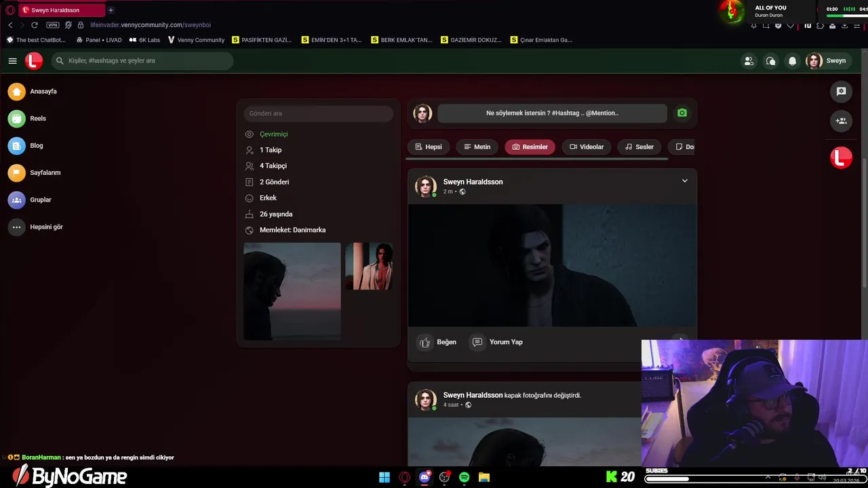
Task: Click the group add icon on the right edge
Action: point(841,121)
